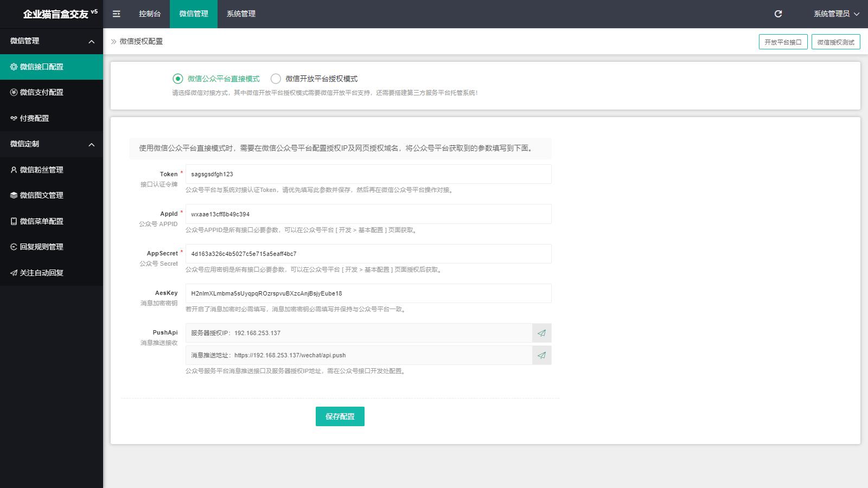Click the refresh icon in top bar
The width and height of the screenshot is (868, 488).
tap(778, 14)
